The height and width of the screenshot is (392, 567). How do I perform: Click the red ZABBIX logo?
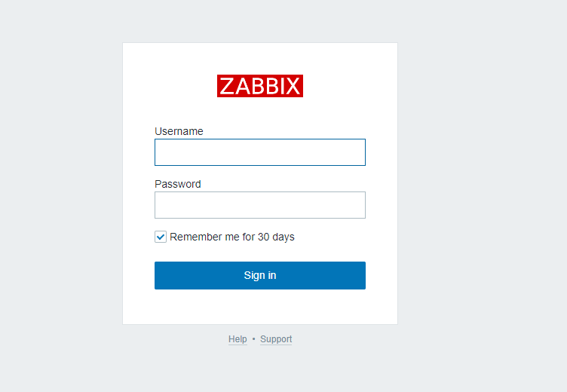pyautogui.click(x=260, y=86)
